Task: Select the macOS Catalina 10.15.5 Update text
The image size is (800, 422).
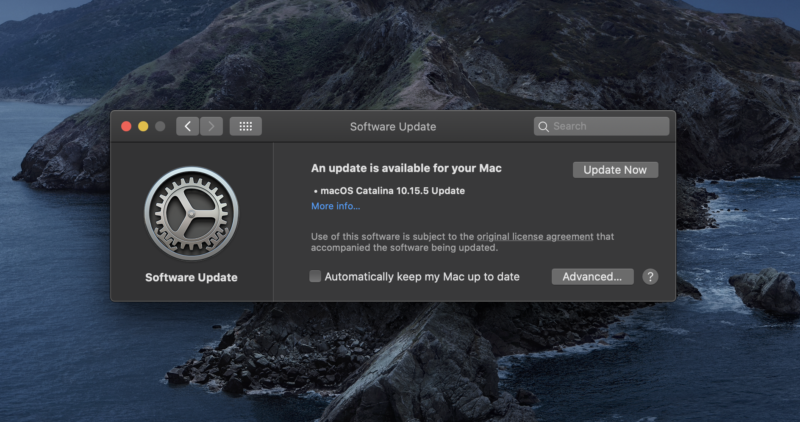Action: tap(392, 191)
